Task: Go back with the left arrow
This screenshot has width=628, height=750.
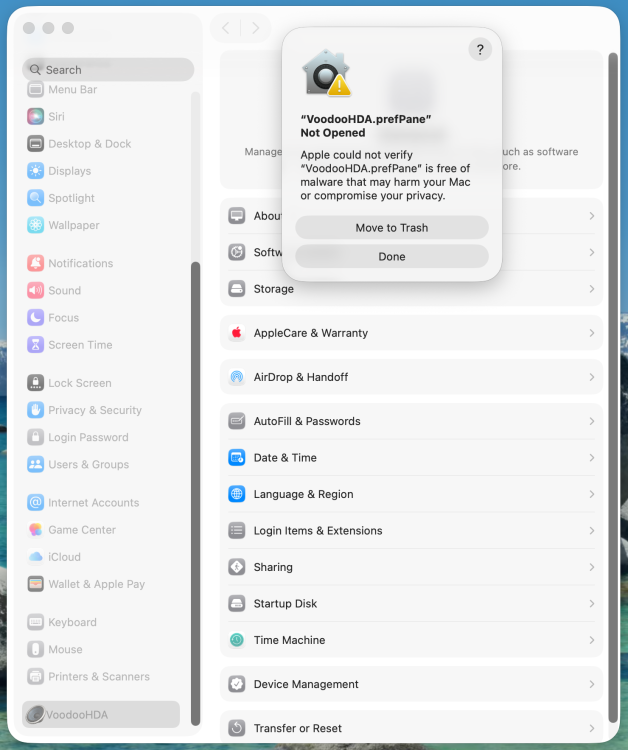Action: 226,28
